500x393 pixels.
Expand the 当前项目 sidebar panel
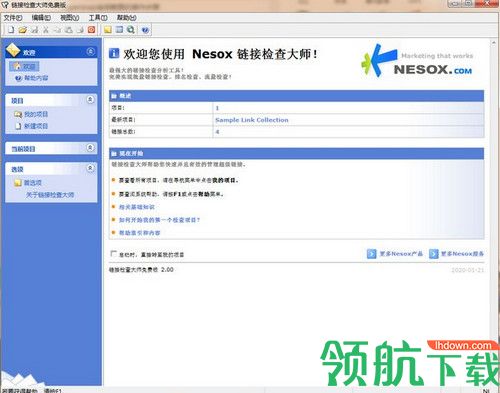90,147
